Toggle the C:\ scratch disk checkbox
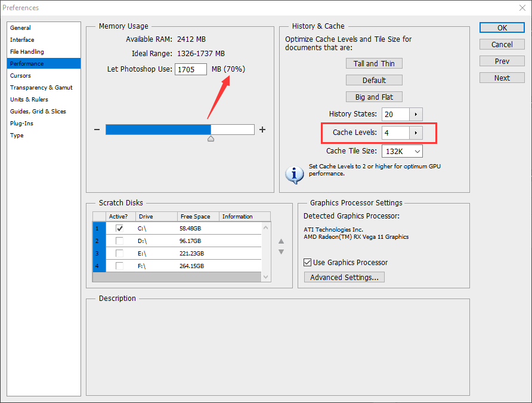The width and height of the screenshot is (532, 403). click(119, 228)
